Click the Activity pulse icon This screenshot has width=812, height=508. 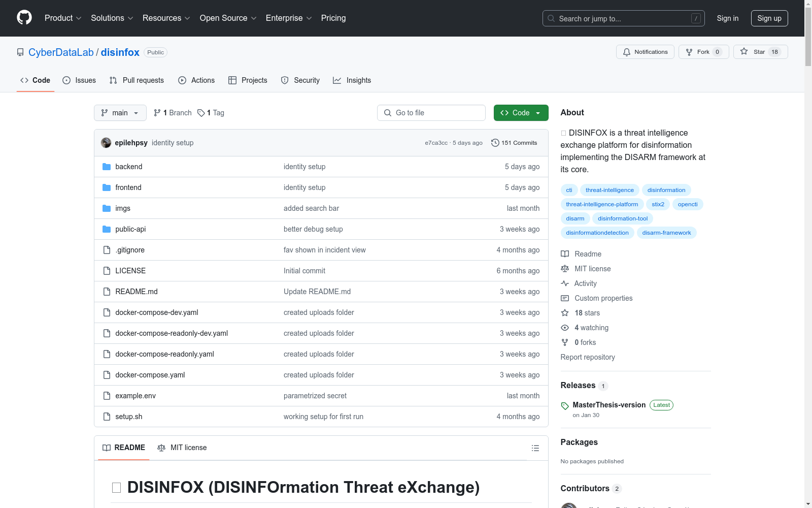click(565, 283)
